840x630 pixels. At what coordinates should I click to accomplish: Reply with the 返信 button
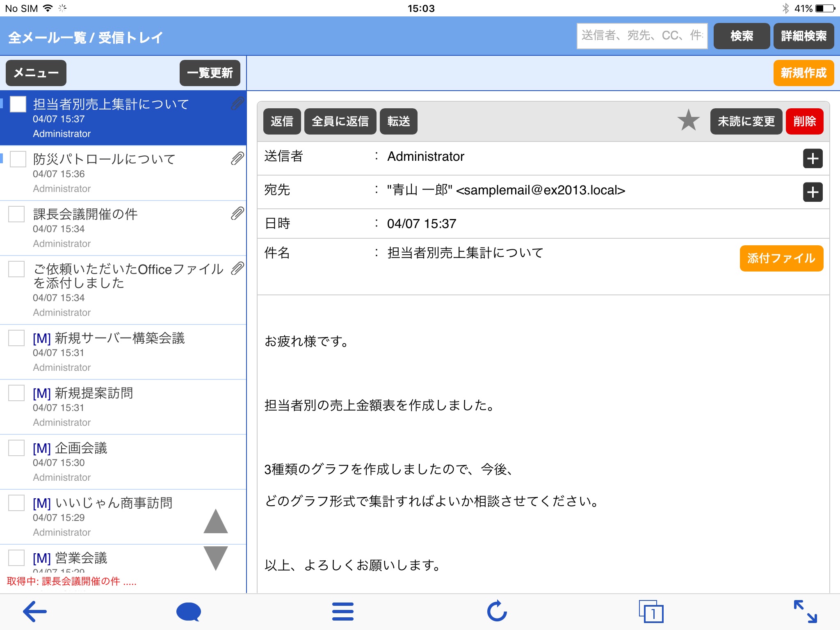[282, 121]
